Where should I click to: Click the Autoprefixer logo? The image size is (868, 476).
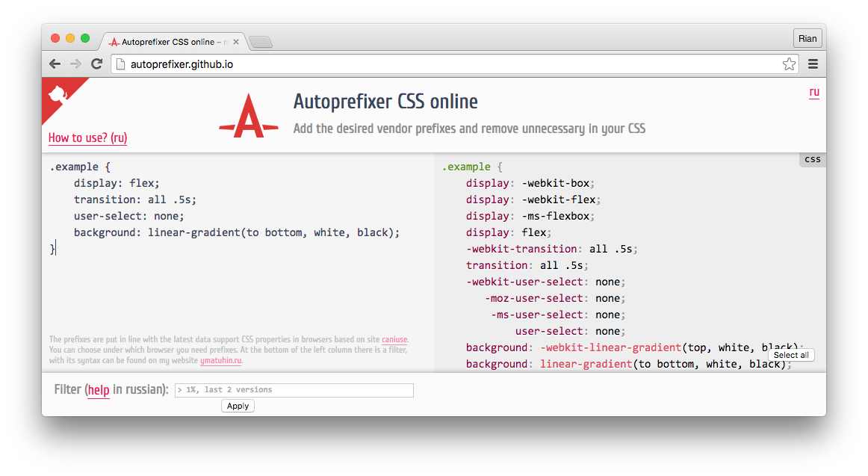tap(249, 116)
